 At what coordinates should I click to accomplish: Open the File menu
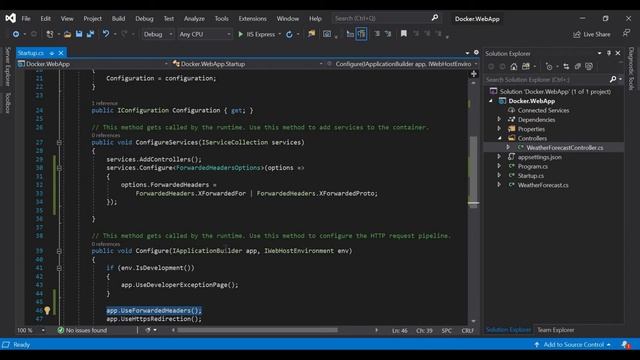(x=26, y=18)
